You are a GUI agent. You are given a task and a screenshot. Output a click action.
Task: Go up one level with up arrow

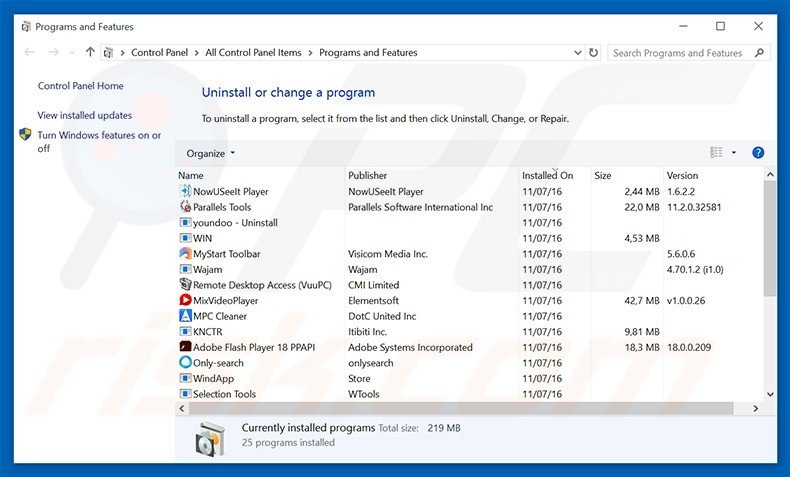coord(90,51)
